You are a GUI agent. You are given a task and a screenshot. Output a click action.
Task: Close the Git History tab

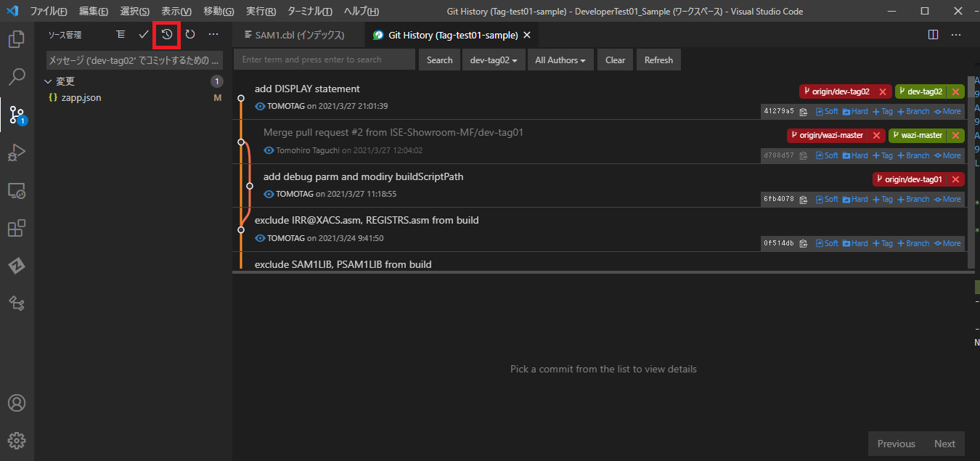click(x=527, y=35)
